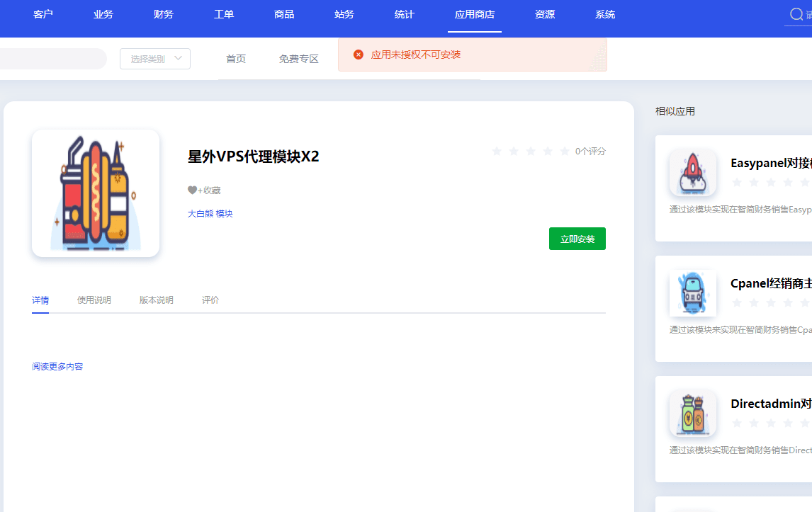Open the Directadmin app title
This screenshot has width=812, height=512.
771,404
